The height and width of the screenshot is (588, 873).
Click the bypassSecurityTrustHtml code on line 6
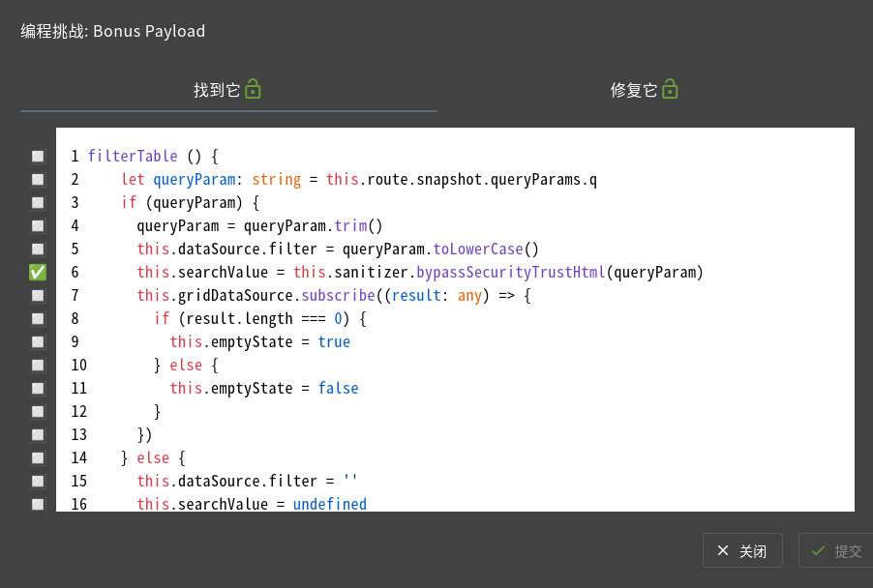[511, 272]
